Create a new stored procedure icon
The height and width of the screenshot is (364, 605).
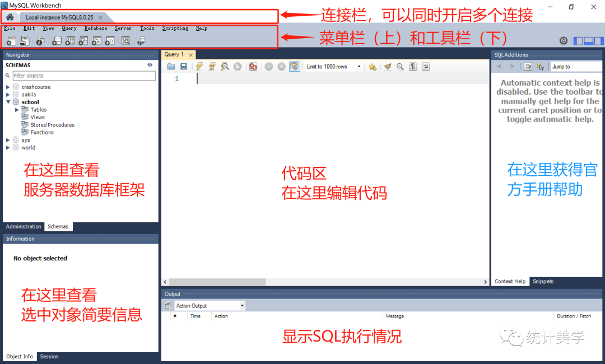click(96, 41)
